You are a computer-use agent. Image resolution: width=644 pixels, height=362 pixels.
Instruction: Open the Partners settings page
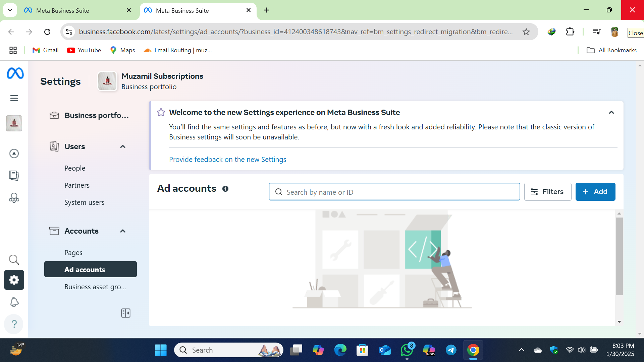(x=77, y=185)
